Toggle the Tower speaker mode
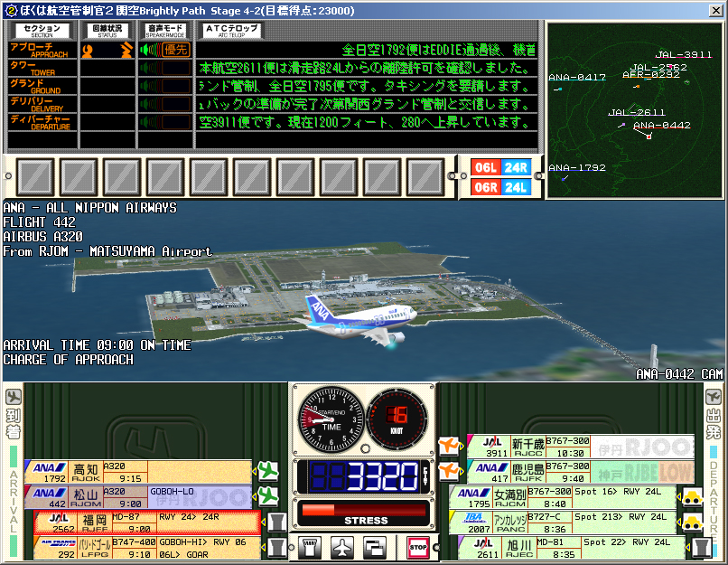 [x=165, y=68]
